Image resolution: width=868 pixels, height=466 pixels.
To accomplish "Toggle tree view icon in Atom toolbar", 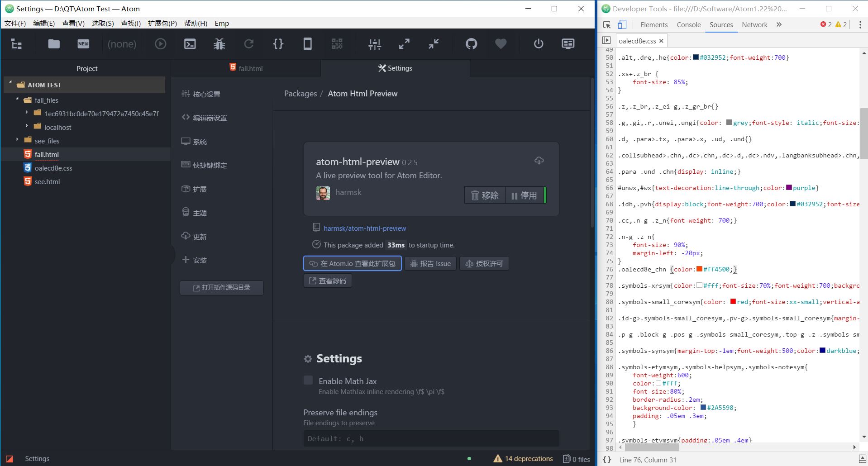I will [x=17, y=44].
